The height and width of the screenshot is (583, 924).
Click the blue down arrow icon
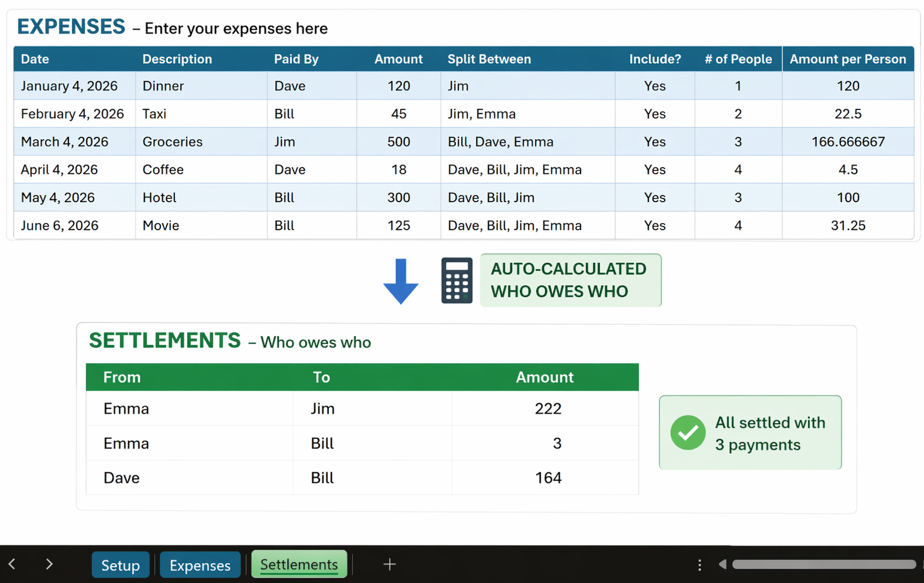(401, 282)
